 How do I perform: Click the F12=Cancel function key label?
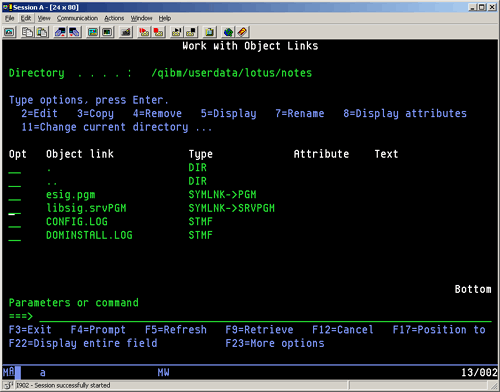[x=343, y=330]
